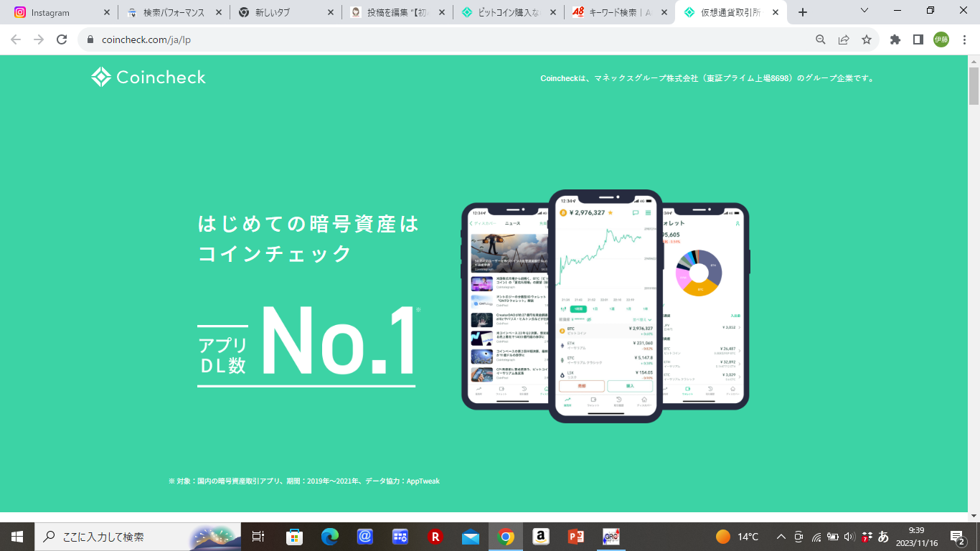Toggle the Japanese IME あ indicator
Viewport: 980px width, 551px height.
click(883, 537)
